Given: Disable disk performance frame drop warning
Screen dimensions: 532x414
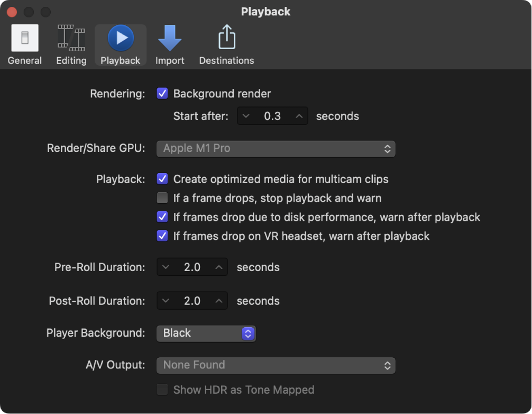Looking at the screenshot, I should (162, 217).
